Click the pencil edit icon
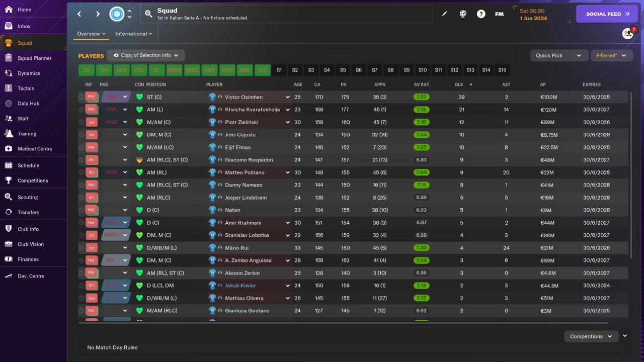 [444, 14]
